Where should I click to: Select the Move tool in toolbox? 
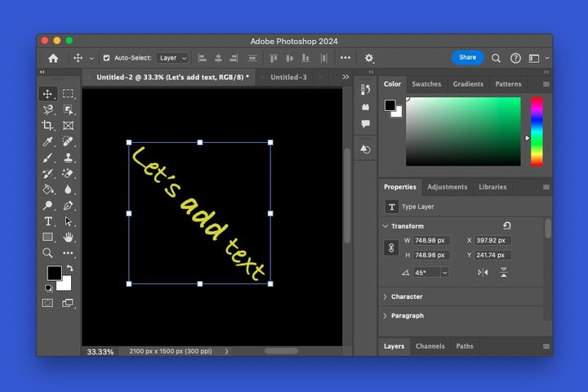[47, 94]
